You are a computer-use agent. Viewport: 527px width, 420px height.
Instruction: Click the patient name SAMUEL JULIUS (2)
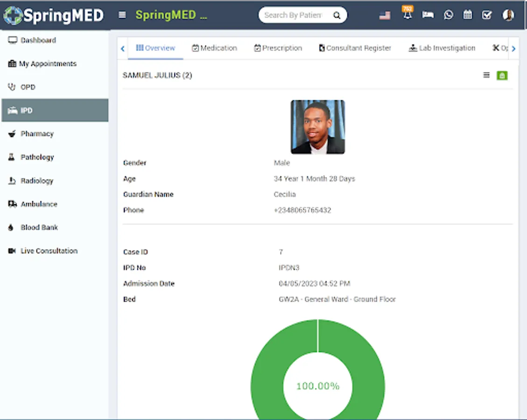157,75
